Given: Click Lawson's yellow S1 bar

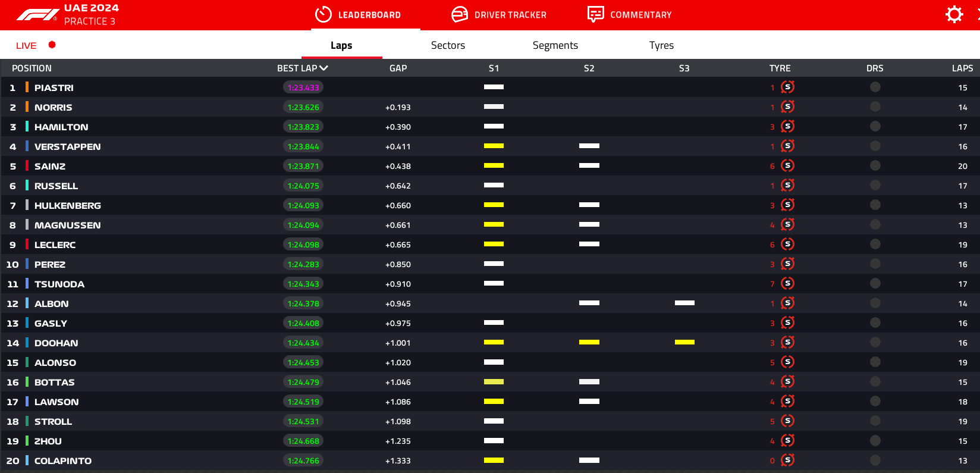Looking at the screenshot, I should click(494, 401).
